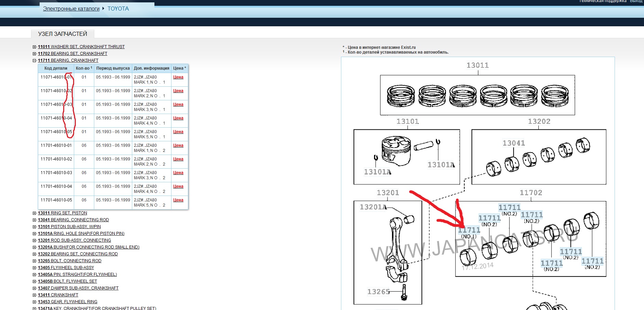Collapse the 11711 BEARING, CRANKSHAFT node

click(x=34, y=60)
